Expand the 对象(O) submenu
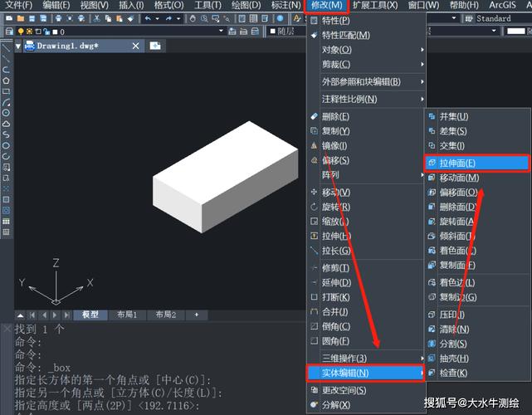Viewport: 532px width, 415px height. 366,50
